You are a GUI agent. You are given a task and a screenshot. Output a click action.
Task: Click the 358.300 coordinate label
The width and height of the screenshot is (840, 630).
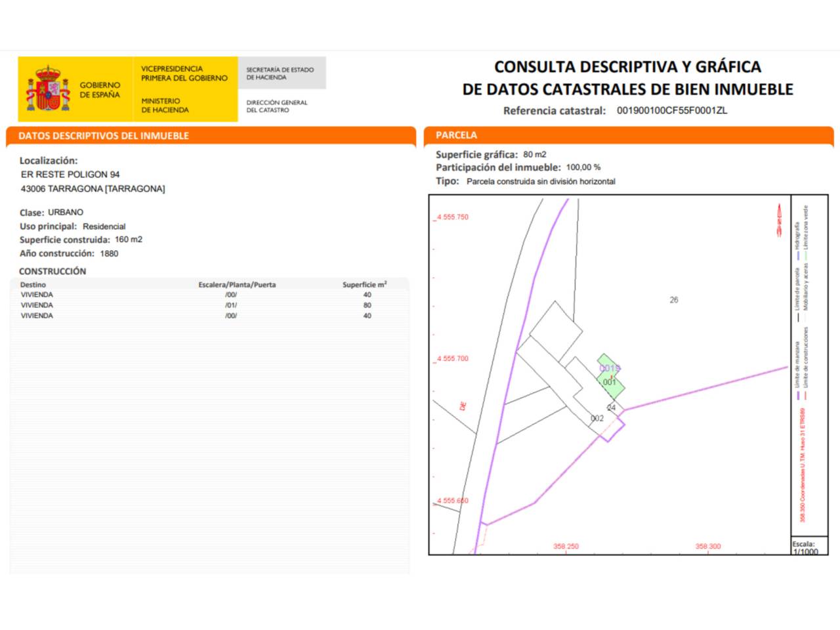click(x=707, y=546)
